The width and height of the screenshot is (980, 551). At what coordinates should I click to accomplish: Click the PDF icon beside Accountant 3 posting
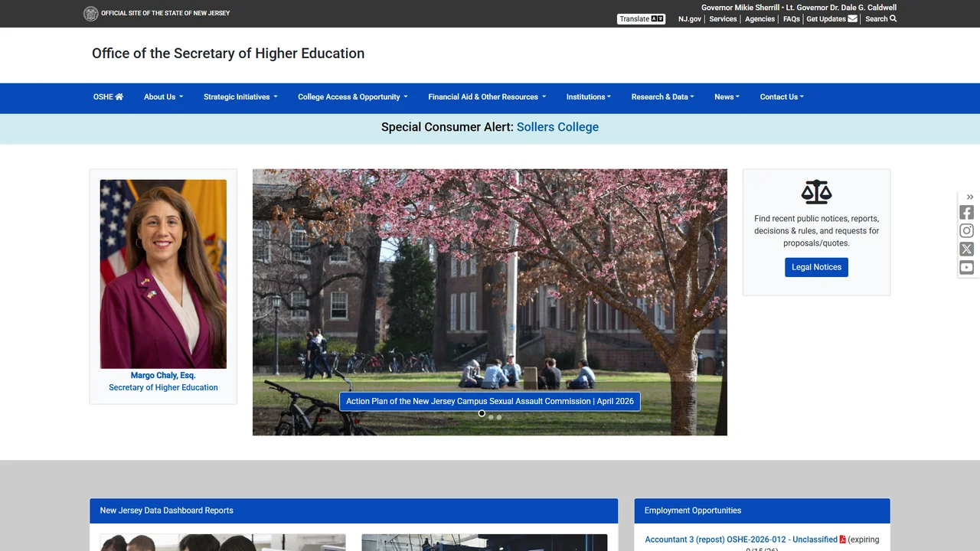click(843, 540)
